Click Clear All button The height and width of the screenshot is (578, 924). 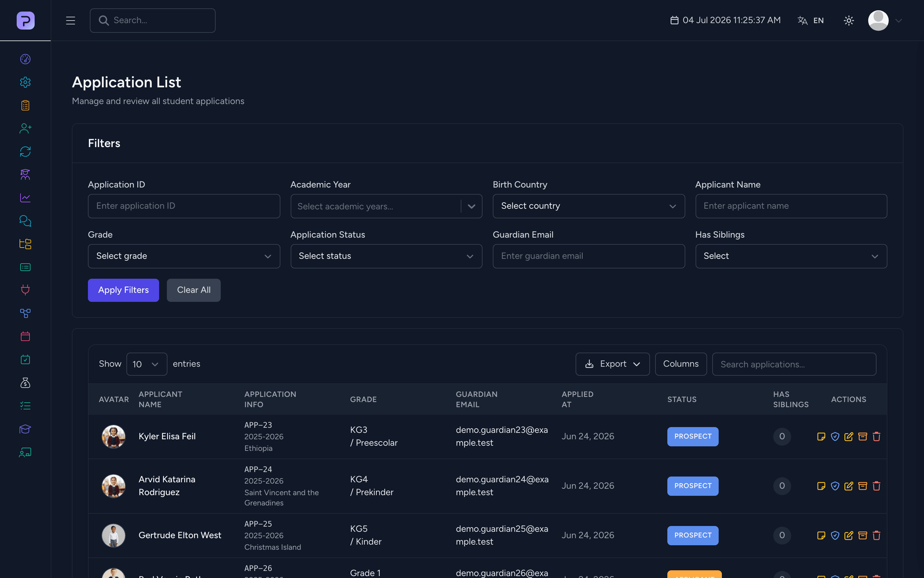coord(193,290)
